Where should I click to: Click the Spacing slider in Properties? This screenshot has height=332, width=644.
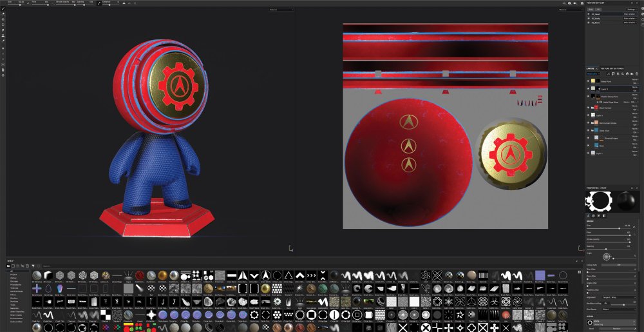click(609, 249)
